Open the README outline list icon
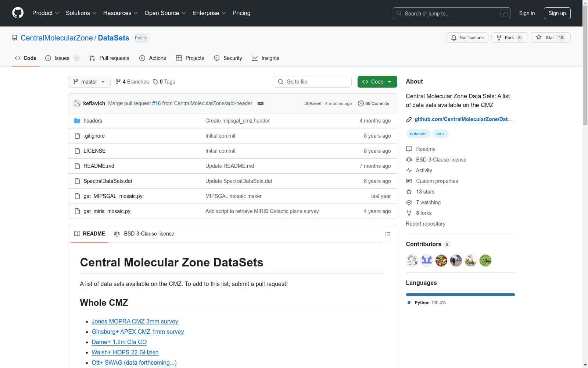This screenshot has width=588, height=368. pyautogui.click(x=387, y=234)
